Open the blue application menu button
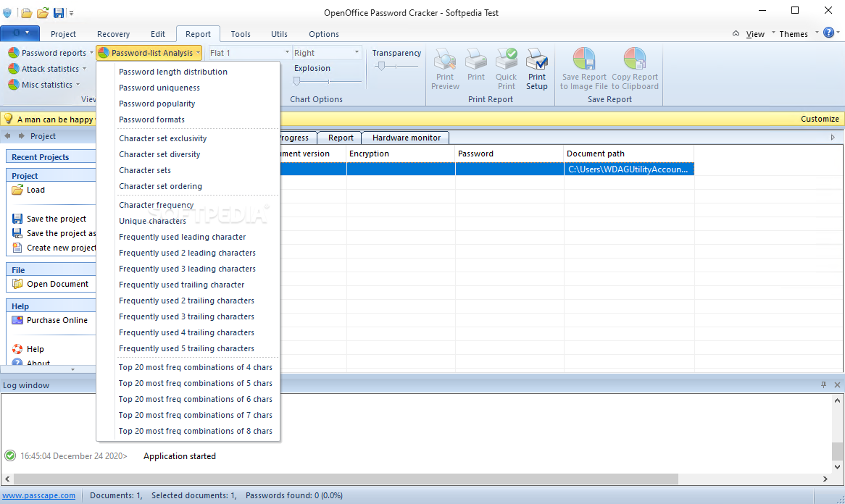 [x=20, y=33]
